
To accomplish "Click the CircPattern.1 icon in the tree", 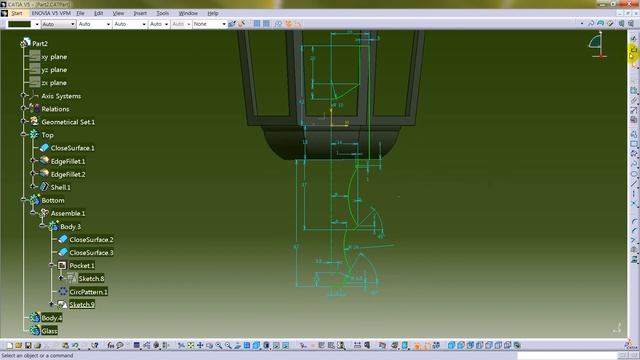I will (x=62, y=291).
